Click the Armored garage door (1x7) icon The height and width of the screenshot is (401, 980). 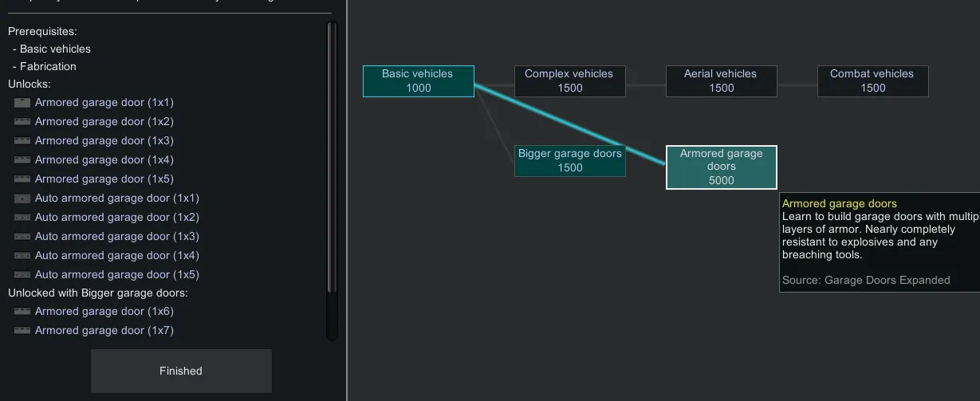(x=22, y=331)
